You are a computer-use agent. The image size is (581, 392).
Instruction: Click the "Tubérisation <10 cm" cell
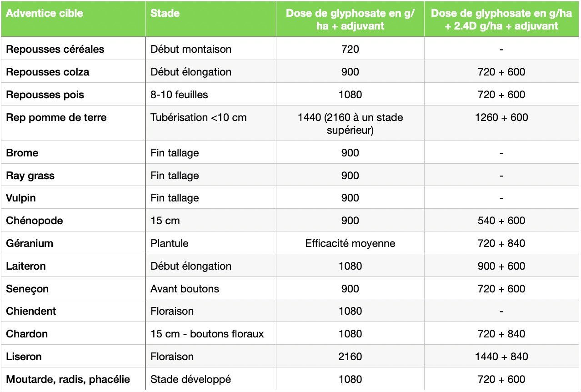click(199, 117)
